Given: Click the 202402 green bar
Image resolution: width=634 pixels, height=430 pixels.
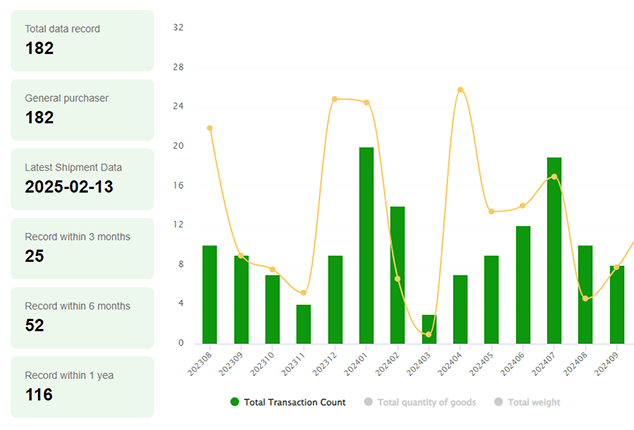Looking at the screenshot, I should tap(397, 275).
